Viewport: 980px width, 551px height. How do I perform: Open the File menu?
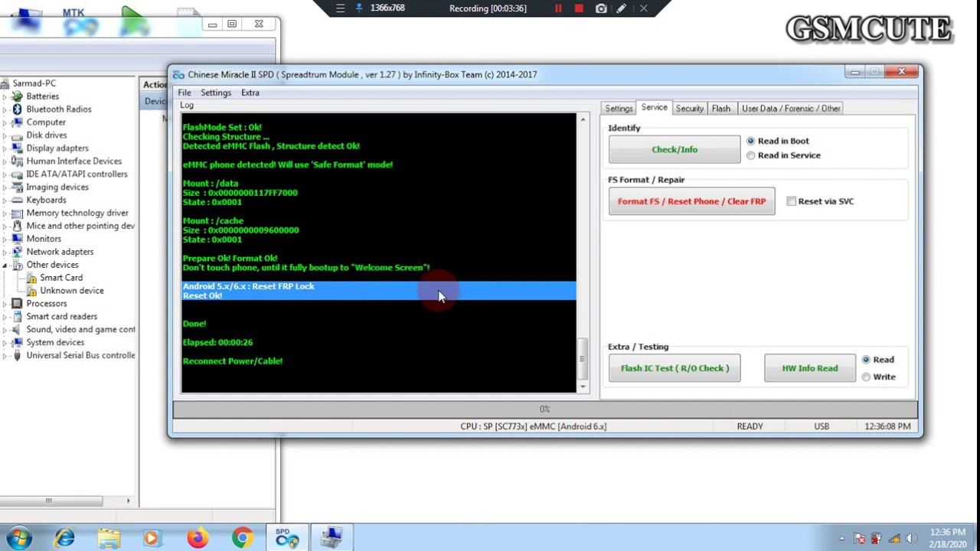pos(185,93)
